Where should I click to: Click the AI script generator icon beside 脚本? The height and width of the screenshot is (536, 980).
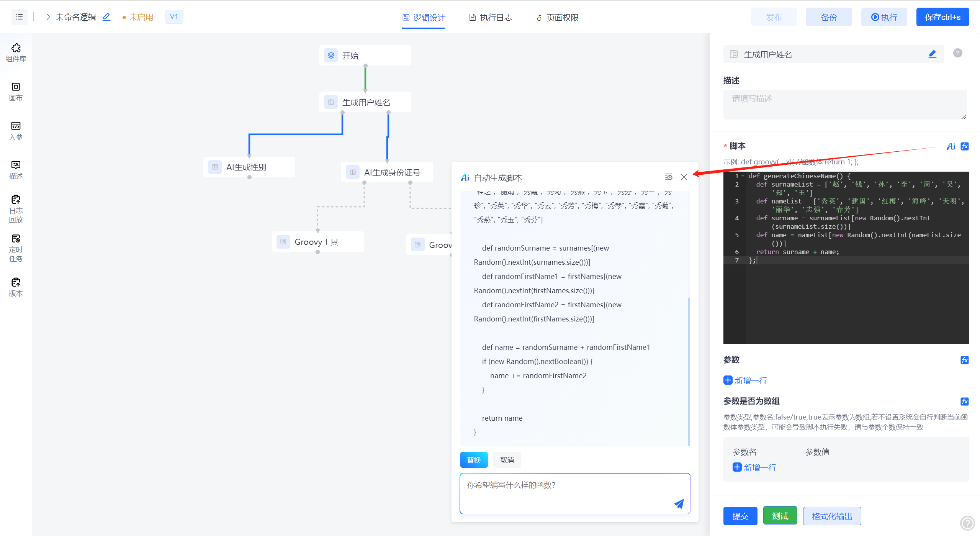click(x=951, y=146)
